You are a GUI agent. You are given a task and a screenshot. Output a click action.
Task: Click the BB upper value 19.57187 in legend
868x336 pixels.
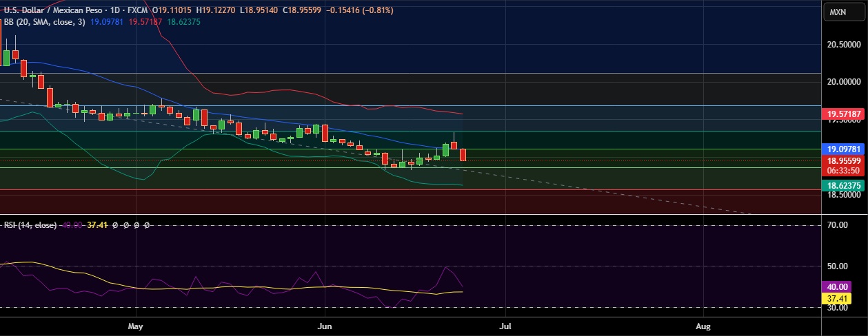[x=146, y=22]
